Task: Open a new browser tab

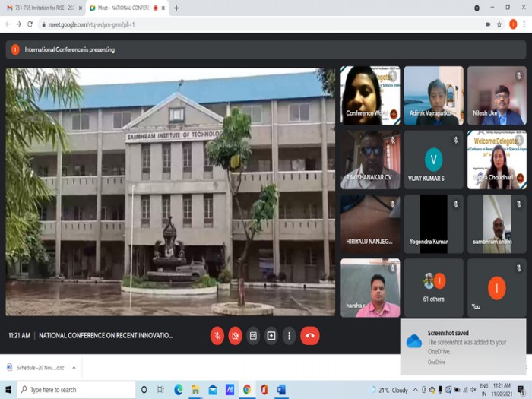Action: coord(176,8)
